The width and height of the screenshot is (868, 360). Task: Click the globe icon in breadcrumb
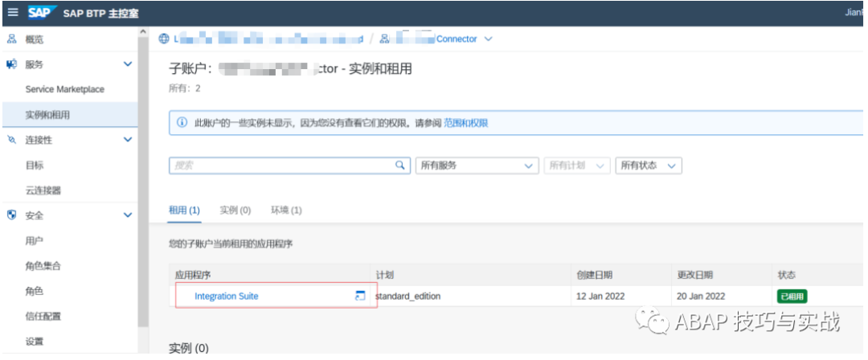[163, 39]
